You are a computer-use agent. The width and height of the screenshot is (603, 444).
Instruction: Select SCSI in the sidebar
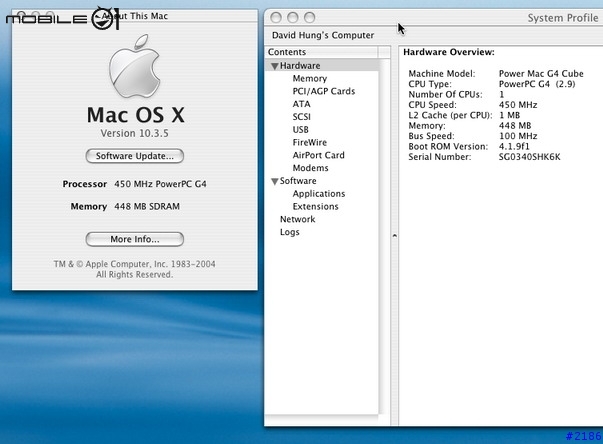[301, 116]
